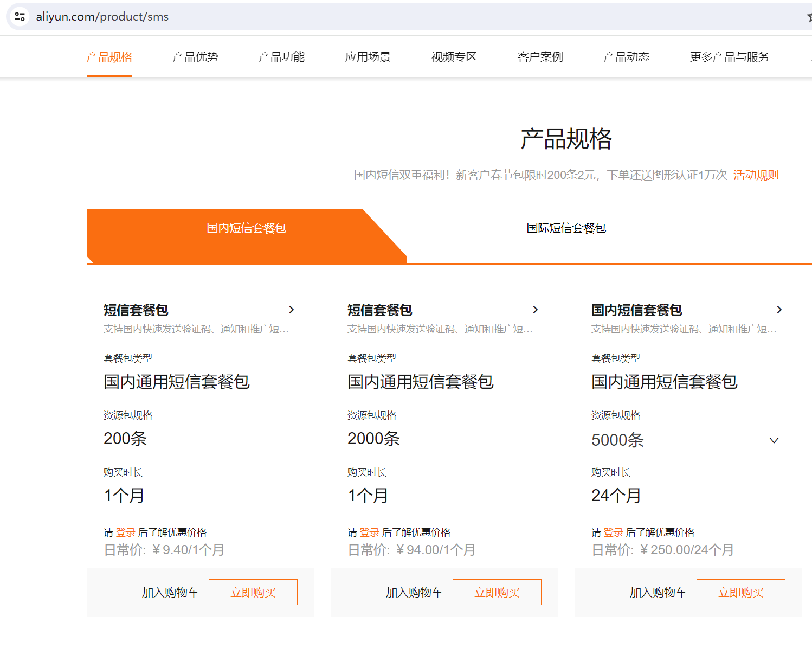Click 登录 link in 2000条 card
The width and height of the screenshot is (812, 648).
(x=369, y=532)
